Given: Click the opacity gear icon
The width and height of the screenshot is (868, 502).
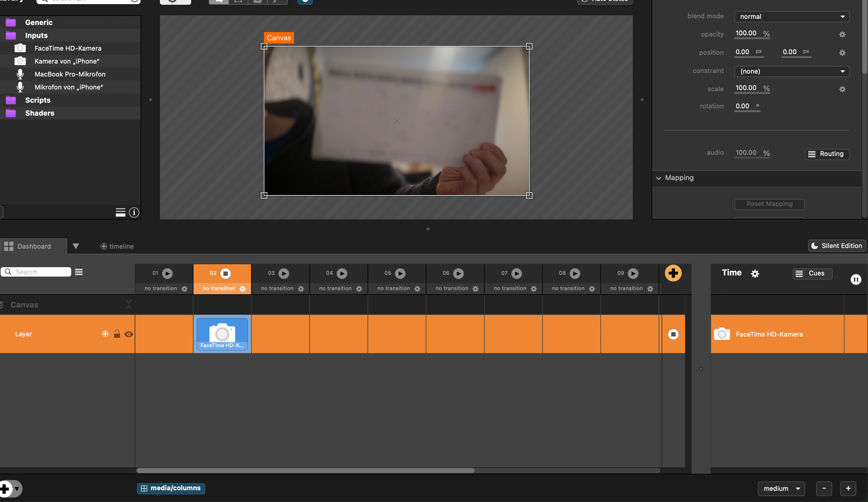Looking at the screenshot, I should pos(842,34).
